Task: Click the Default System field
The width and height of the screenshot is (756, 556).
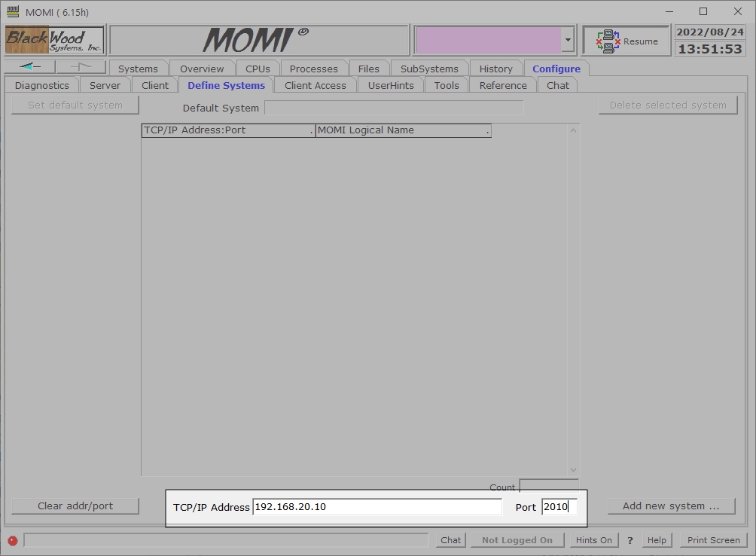Action: (394, 108)
